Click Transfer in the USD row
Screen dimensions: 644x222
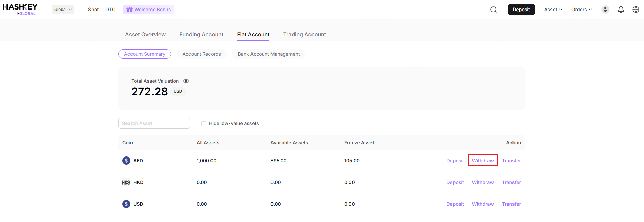(x=511, y=204)
